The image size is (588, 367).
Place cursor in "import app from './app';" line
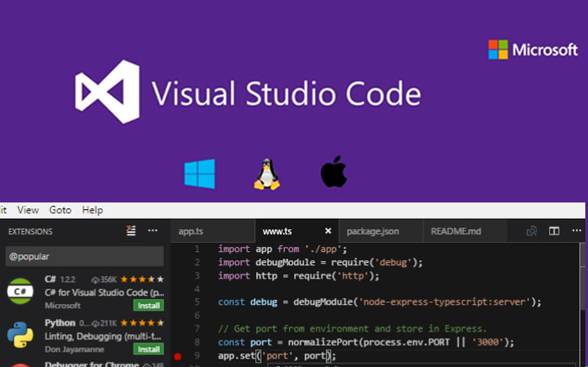pyautogui.click(x=283, y=249)
